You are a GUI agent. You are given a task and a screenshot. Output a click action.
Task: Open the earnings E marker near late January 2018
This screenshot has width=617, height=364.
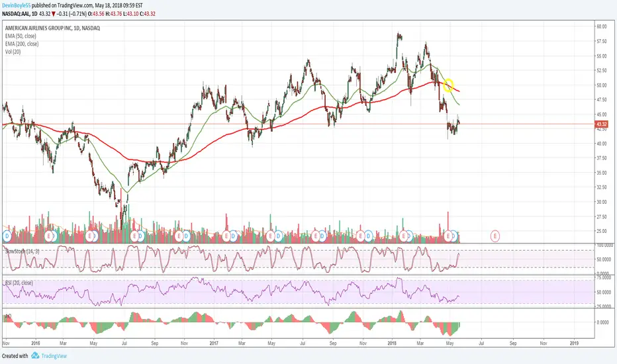(404, 236)
